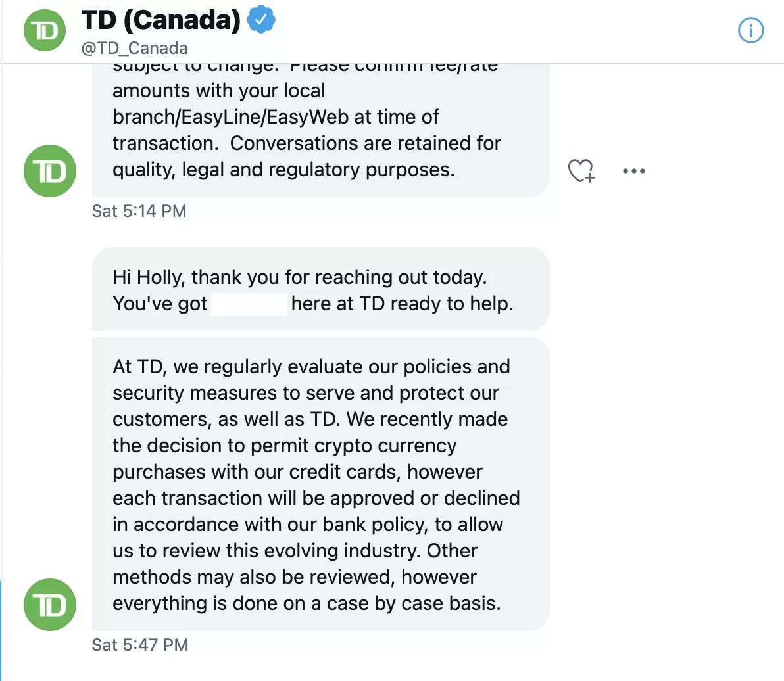Click the @TD_Canada handle link
This screenshot has height=681, width=784.
pos(135,47)
